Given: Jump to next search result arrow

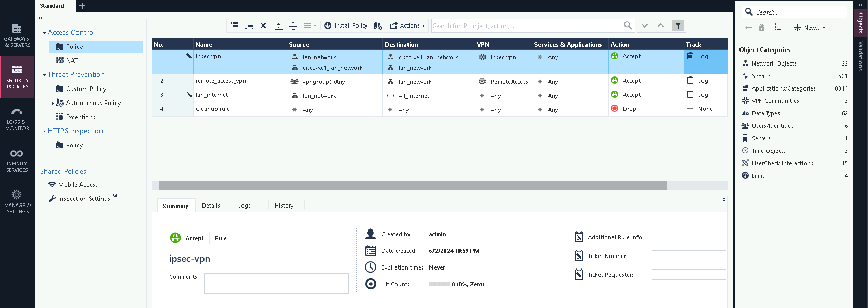Looking at the screenshot, I should click(645, 25).
